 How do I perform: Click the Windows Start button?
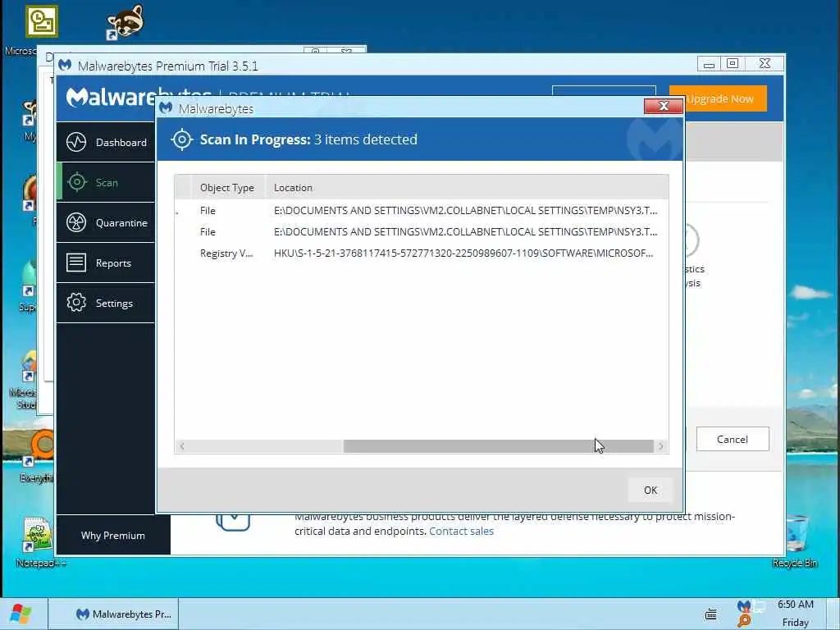(21, 614)
